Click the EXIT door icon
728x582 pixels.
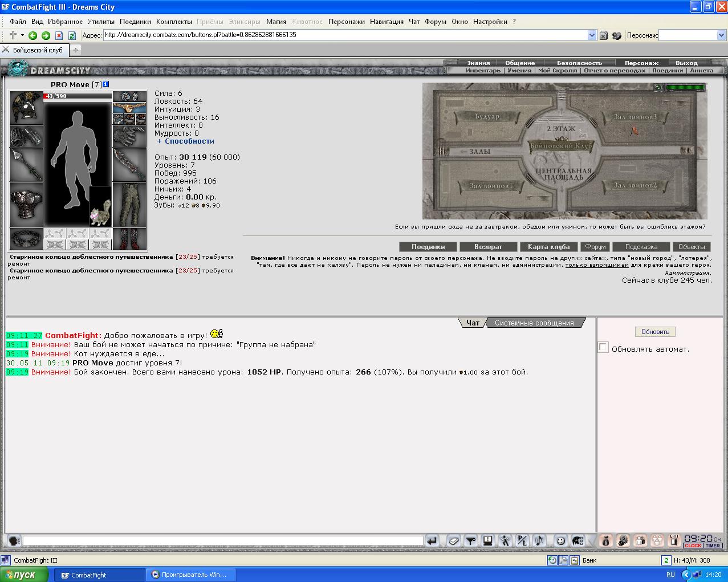tap(674, 540)
